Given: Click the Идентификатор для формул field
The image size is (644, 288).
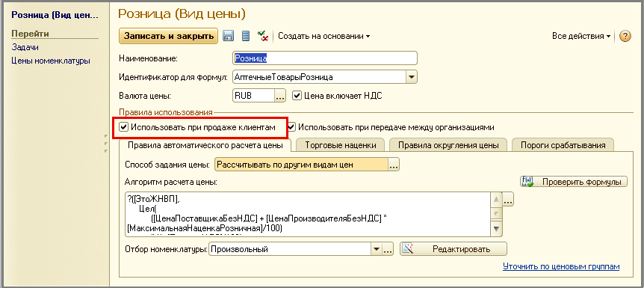Looking at the screenshot, I should (x=319, y=77).
